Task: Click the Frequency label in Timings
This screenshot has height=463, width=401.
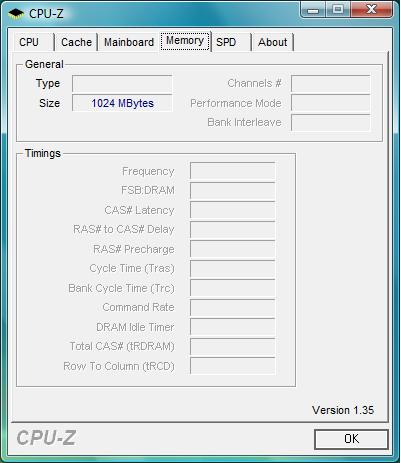Action: [148, 171]
